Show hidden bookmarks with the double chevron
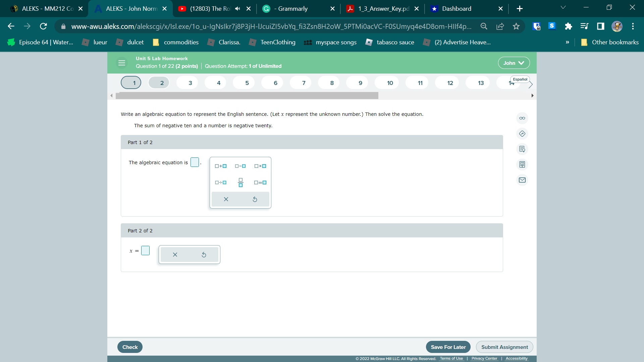 568,42
